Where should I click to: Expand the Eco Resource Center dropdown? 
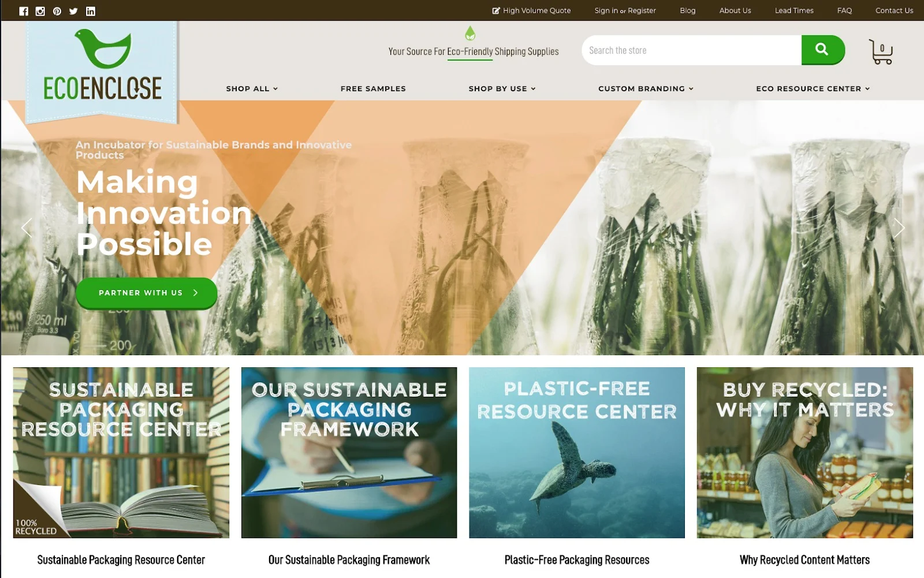point(813,88)
